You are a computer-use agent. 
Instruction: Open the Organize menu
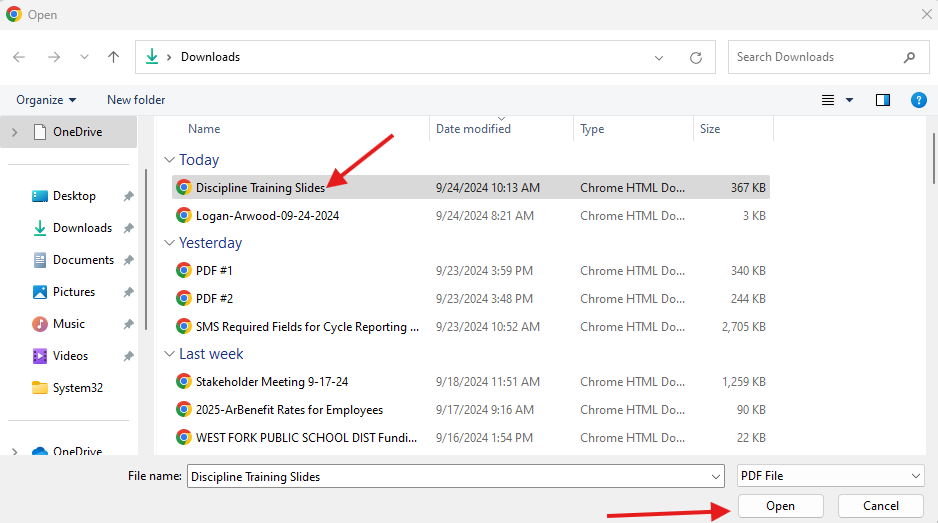[46, 100]
